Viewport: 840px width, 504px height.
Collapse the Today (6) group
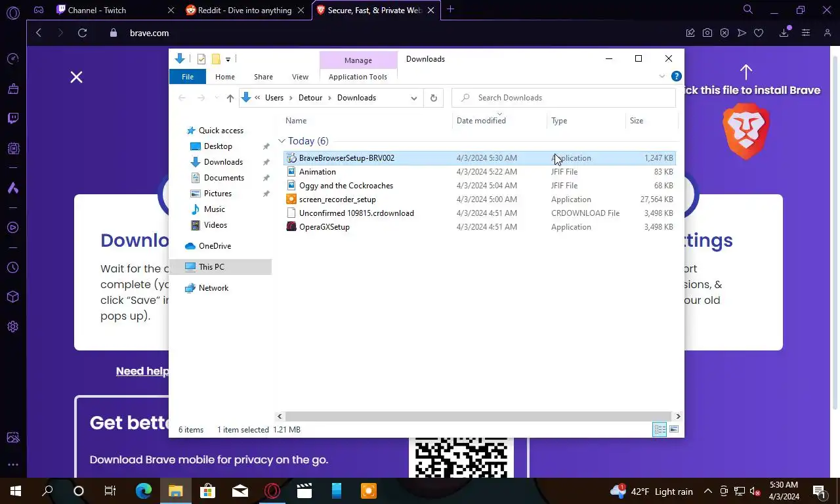(282, 141)
